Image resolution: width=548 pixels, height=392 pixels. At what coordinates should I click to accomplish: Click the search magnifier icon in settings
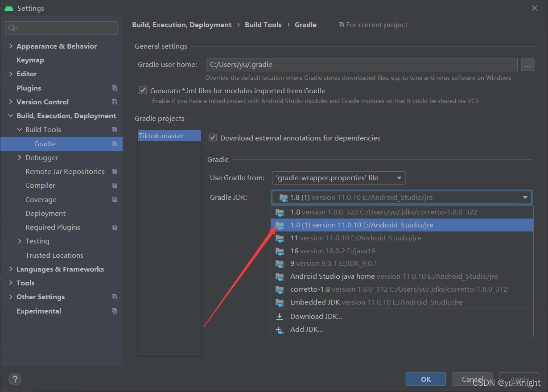point(12,28)
